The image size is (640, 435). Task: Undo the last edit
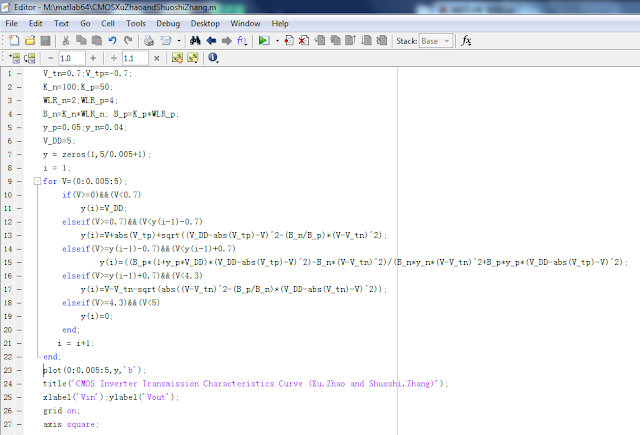112,40
